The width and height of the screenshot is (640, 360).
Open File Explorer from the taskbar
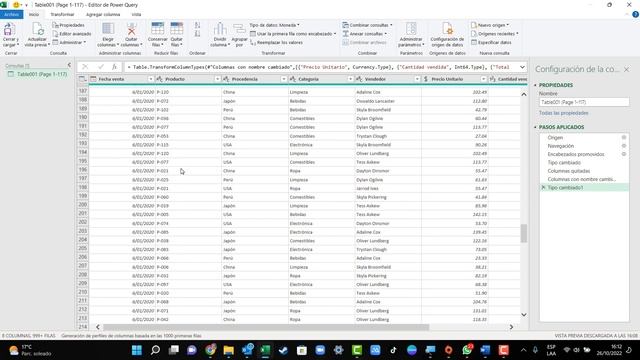(x=229, y=350)
